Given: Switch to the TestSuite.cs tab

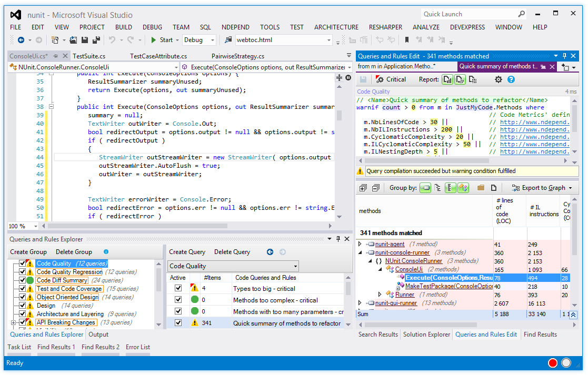Looking at the screenshot, I should point(89,56).
